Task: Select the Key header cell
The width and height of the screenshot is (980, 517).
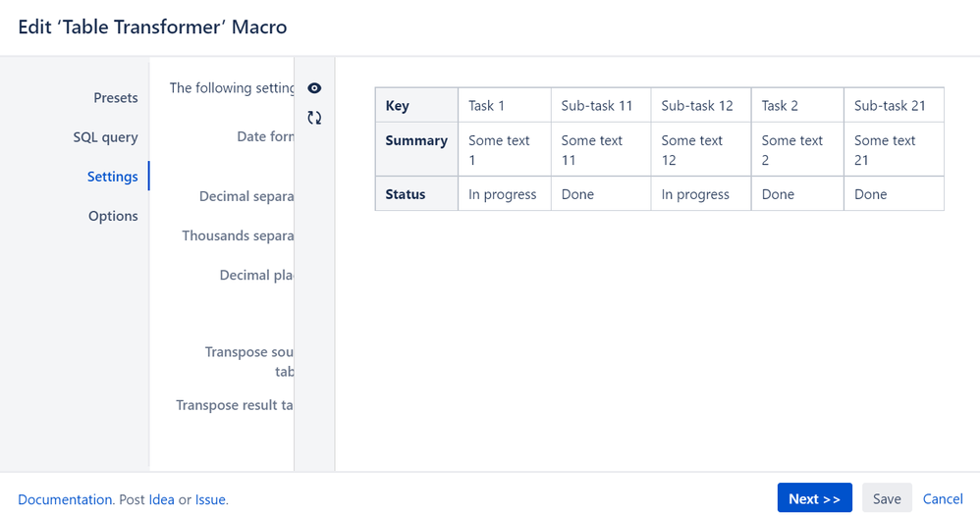Action: [x=417, y=105]
